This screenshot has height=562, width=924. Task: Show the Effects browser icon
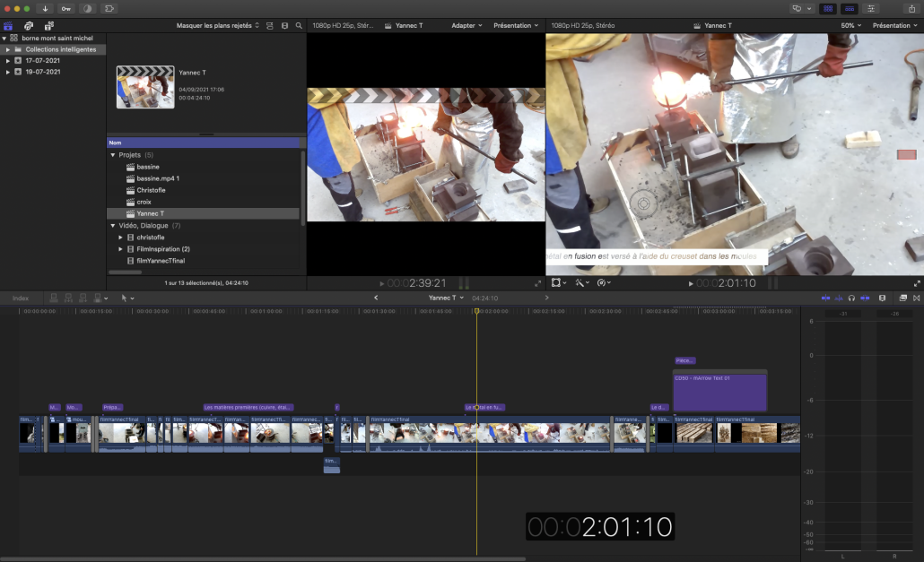point(902,298)
